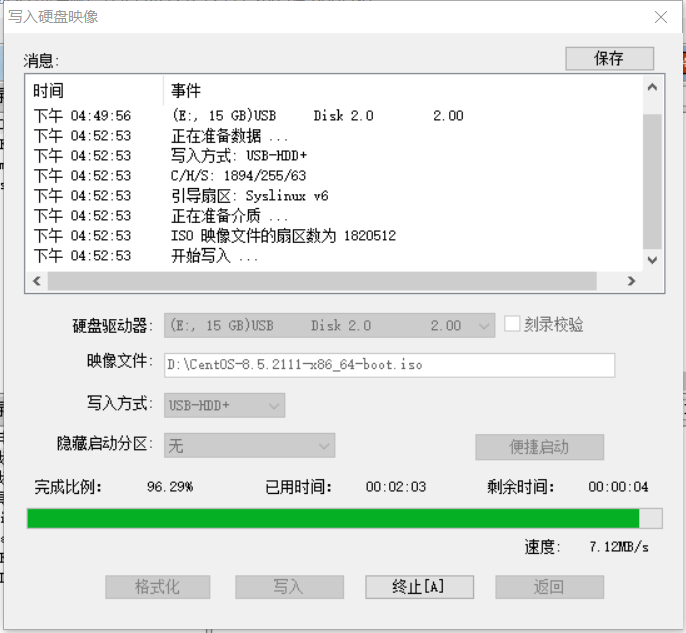Click message list scroll-up arrow
Viewport: 686px width, 633px height.
tap(652, 87)
